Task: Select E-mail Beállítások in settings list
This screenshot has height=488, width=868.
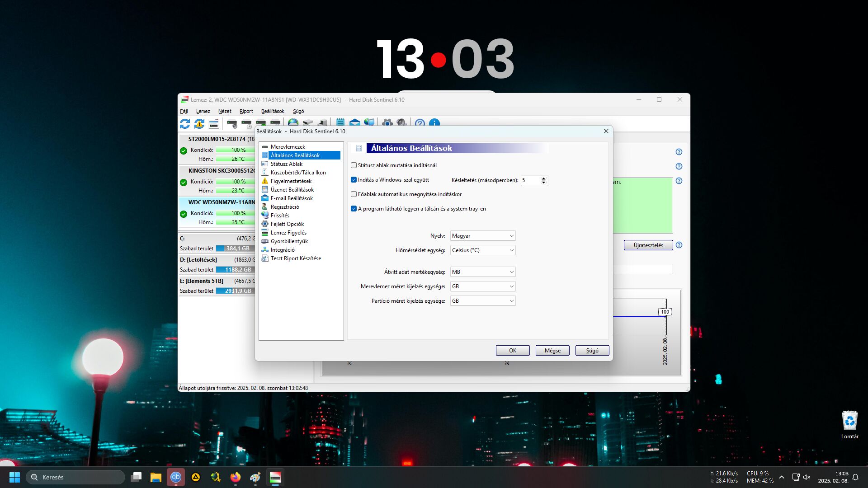Action: tap(291, 198)
